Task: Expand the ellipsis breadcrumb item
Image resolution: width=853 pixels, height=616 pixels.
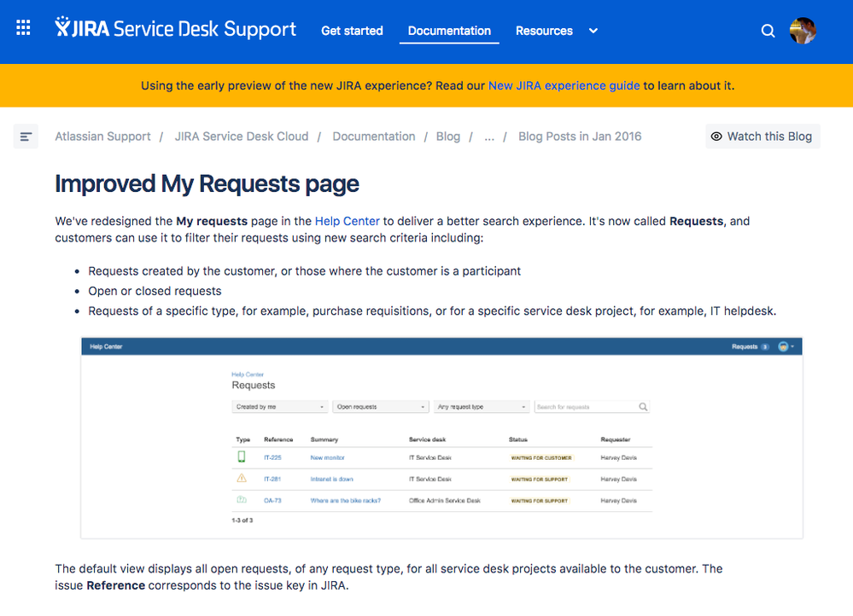Action: [x=489, y=137]
